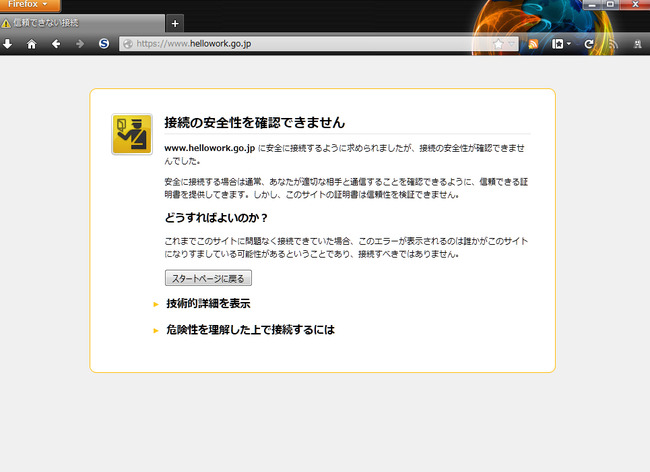Viewport: 650px width, 472px height.
Task: Reload the current page
Action: 589,44
